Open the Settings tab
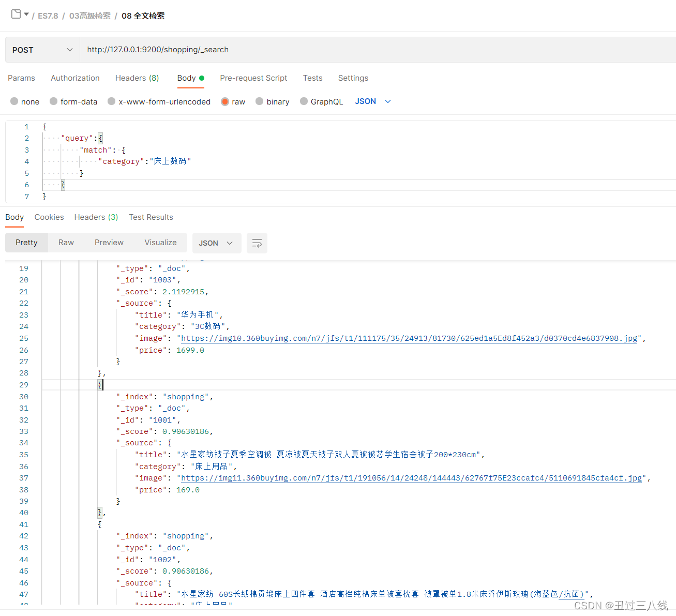 click(353, 78)
